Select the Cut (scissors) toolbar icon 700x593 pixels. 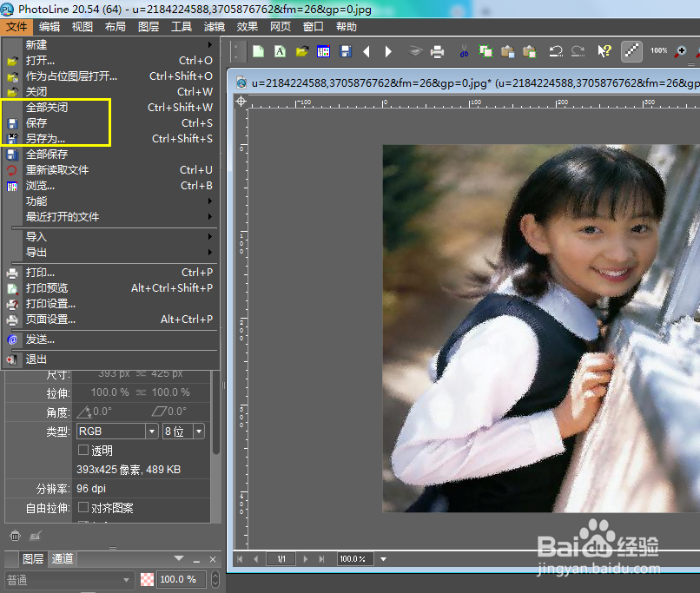click(463, 51)
